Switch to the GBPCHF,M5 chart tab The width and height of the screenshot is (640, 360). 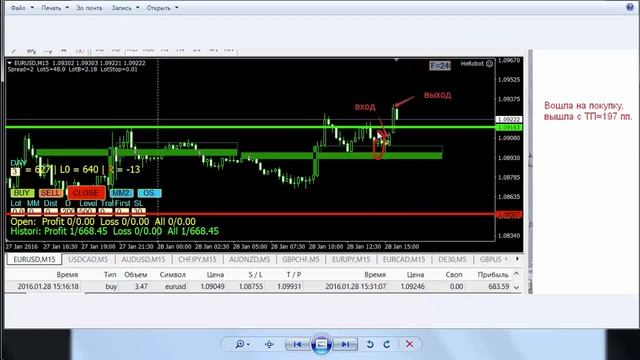(x=301, y=260)
